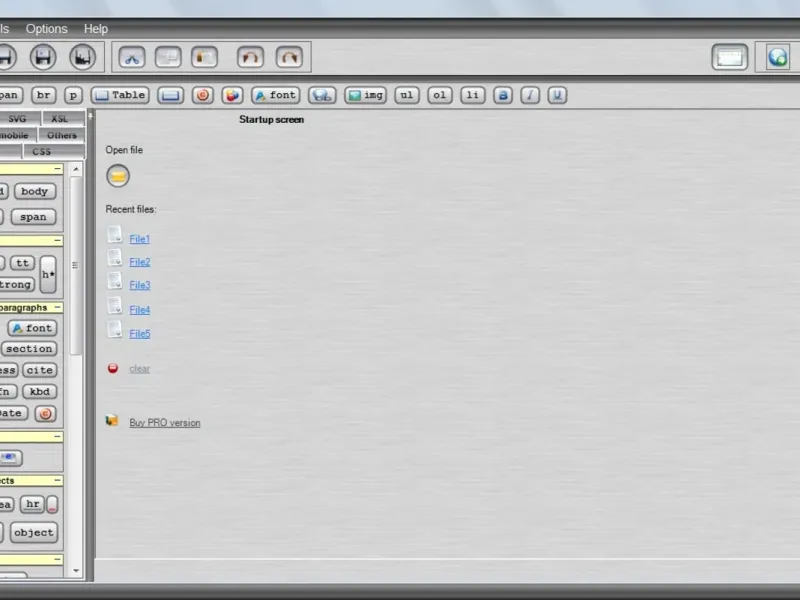800x600 pixels.
Task: Insert object tag from side panel
Action: point(34,533)
